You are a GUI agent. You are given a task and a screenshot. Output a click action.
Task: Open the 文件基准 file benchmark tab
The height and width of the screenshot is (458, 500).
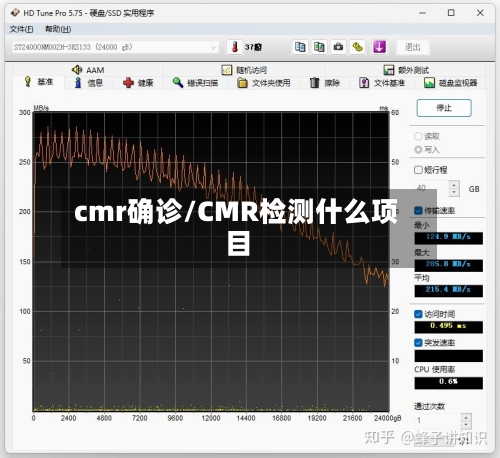point(382,83)
